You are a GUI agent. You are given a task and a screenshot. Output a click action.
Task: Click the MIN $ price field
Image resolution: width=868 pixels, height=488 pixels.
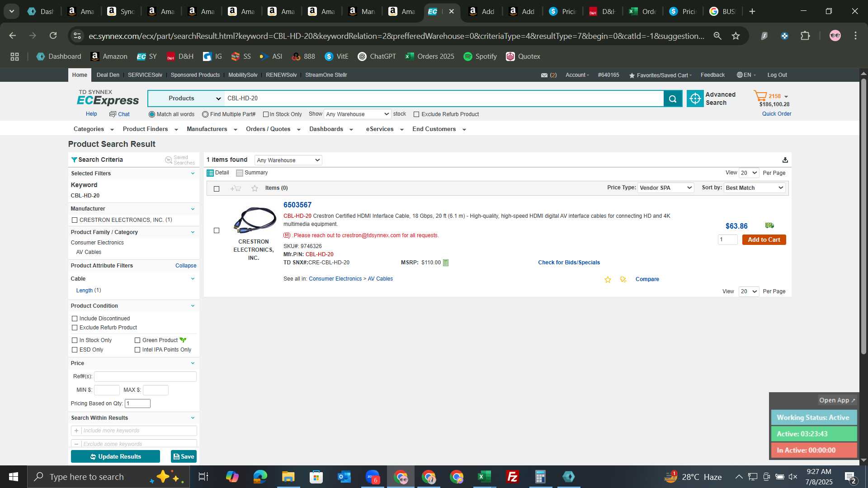(107, 390)
